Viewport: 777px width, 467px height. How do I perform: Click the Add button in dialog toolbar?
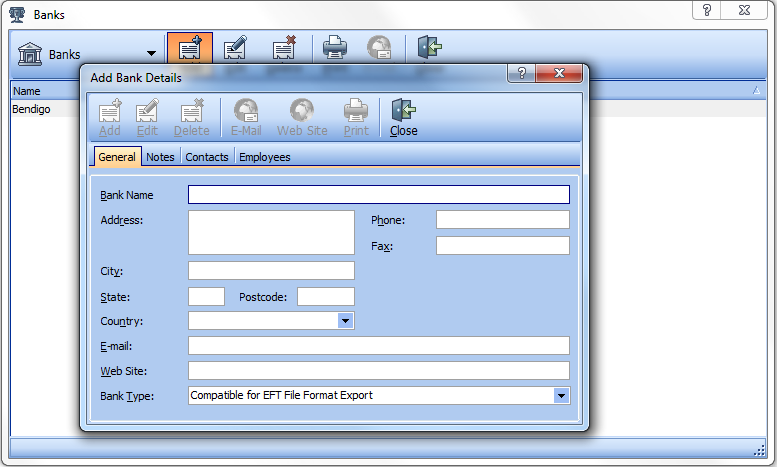coord(110,118)
